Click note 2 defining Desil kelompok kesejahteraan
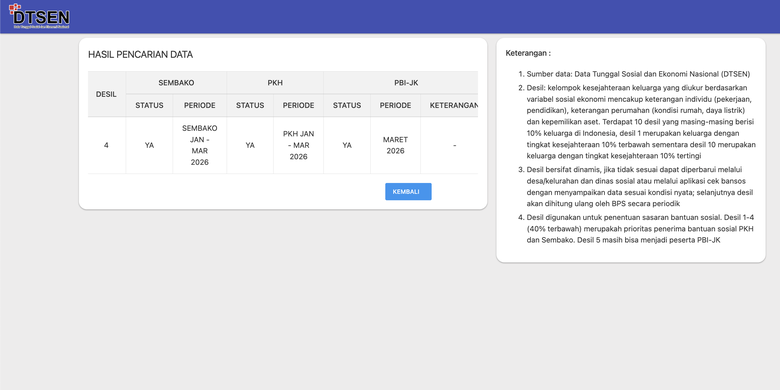The width and height of the screenshot is (780, 390). tap(641, 121)
